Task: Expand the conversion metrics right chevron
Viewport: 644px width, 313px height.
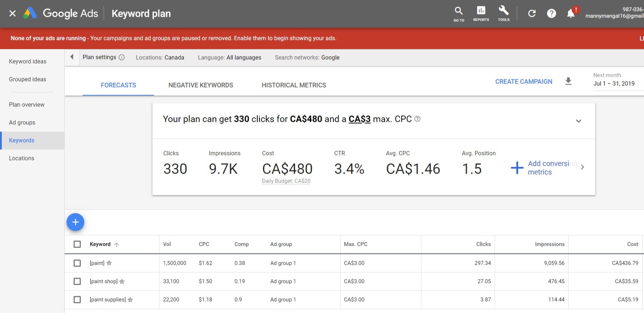Action: [x=583, y=167]
